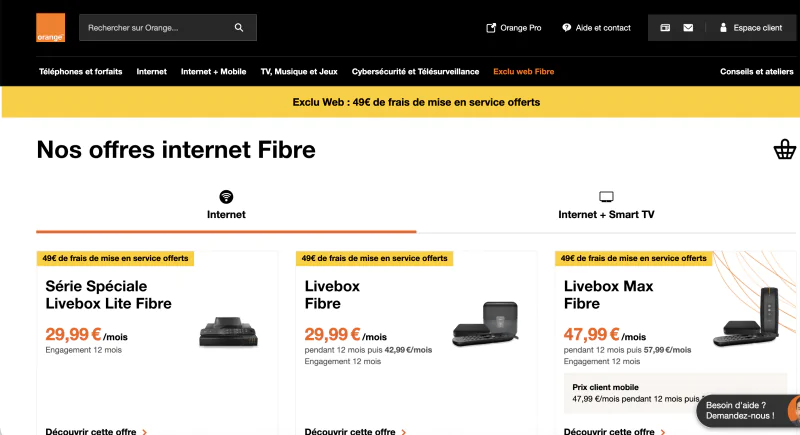Image resolution: width=800 pixels, height=435 pixels.
Task: Click the Orange logo
Action: [50, 28]
